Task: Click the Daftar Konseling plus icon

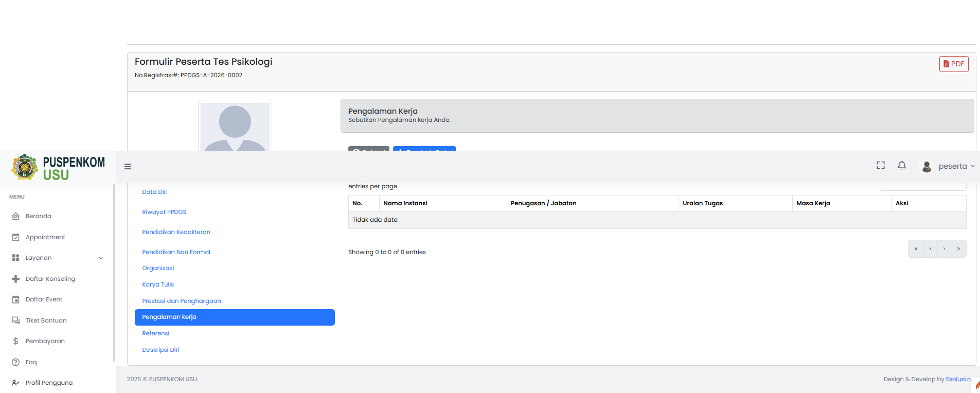Action: coord(16,279)
